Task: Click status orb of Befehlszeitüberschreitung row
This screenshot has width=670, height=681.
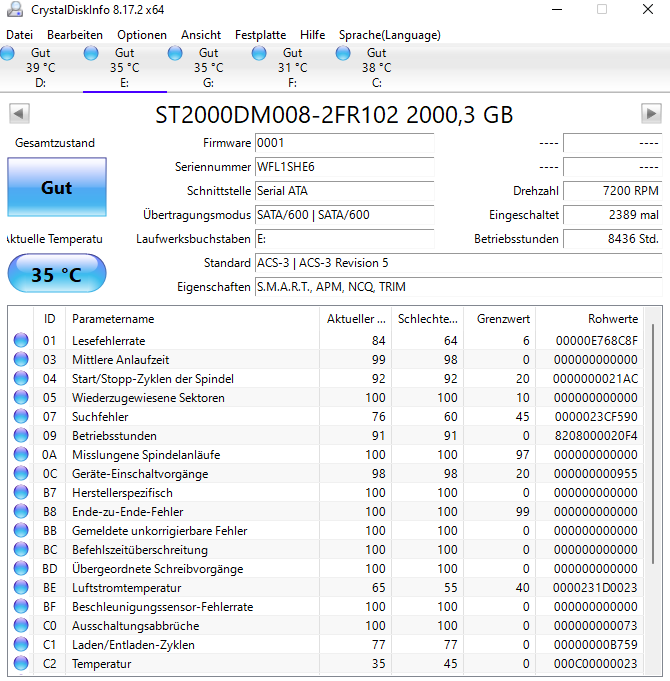Action: click(21, 549)
